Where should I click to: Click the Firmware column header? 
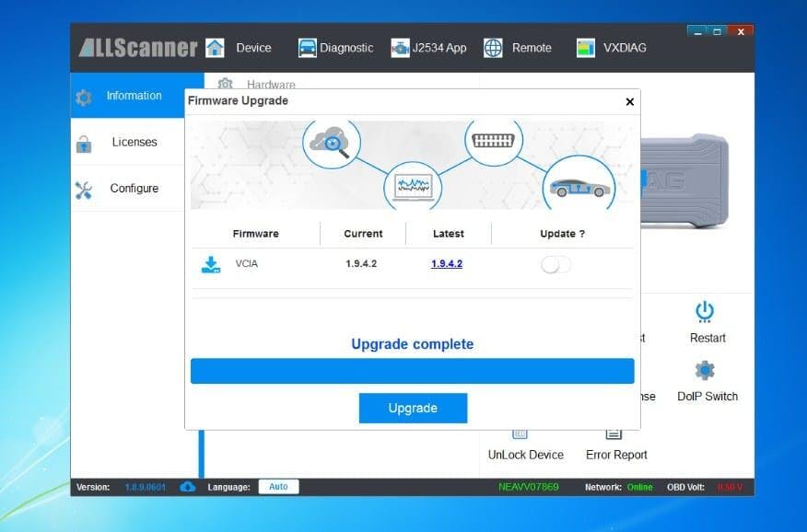(255, 234)
